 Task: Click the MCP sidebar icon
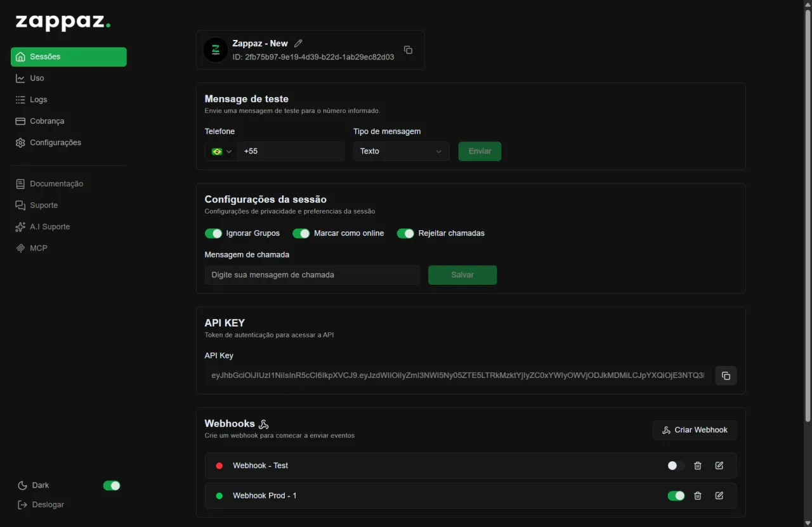pos(21,248)
